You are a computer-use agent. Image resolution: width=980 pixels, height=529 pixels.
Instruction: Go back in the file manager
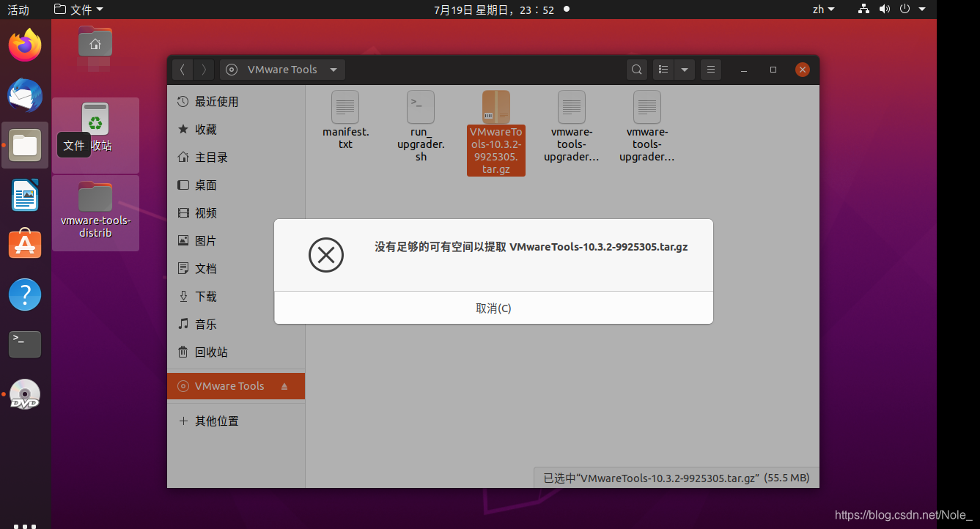(x=183, y=70)
